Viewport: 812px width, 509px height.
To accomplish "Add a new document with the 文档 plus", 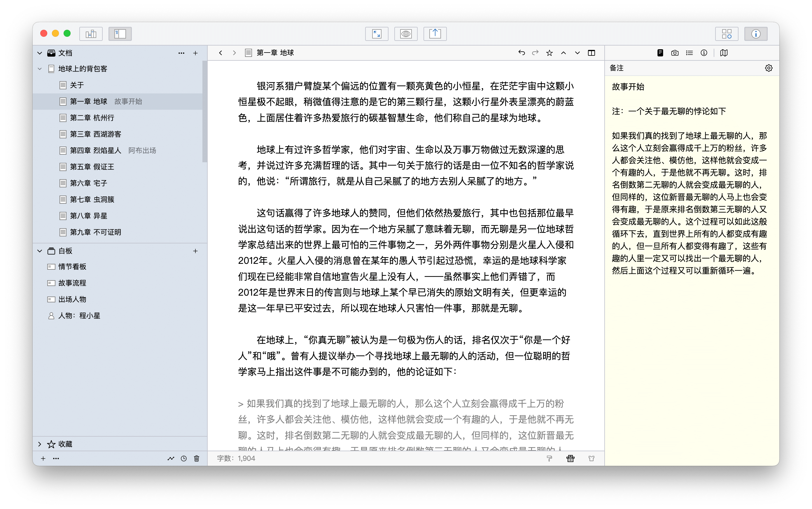I will (x=195, y=53).
